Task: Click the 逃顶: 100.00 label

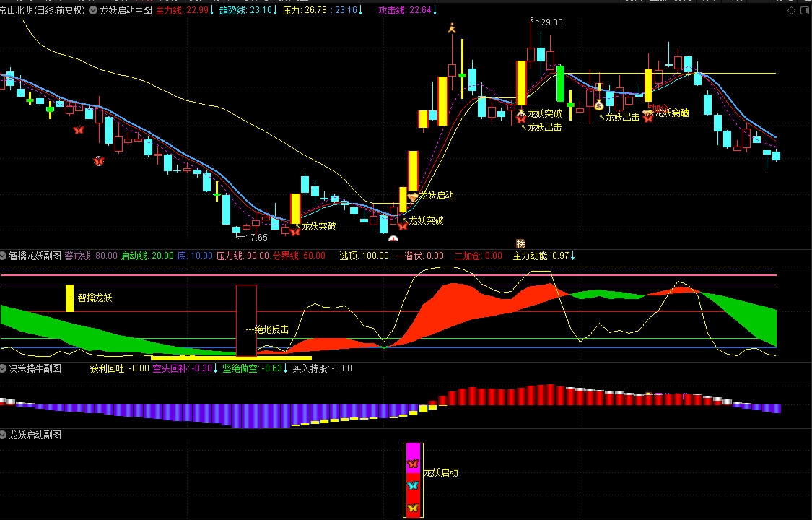Action: (364, 256)
